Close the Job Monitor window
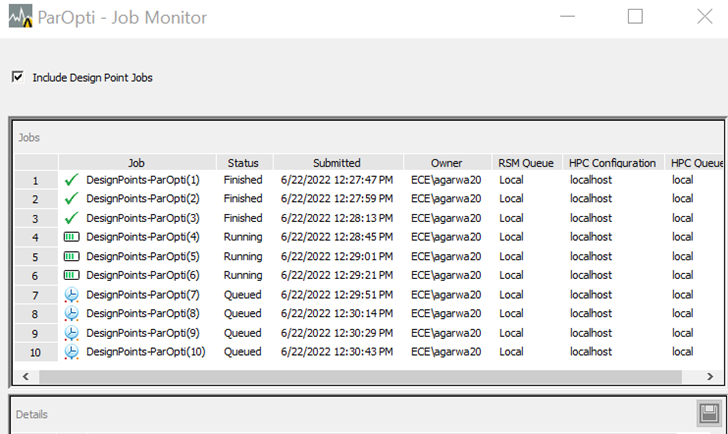The image size is (728, 434). click(x=705, y=17)
